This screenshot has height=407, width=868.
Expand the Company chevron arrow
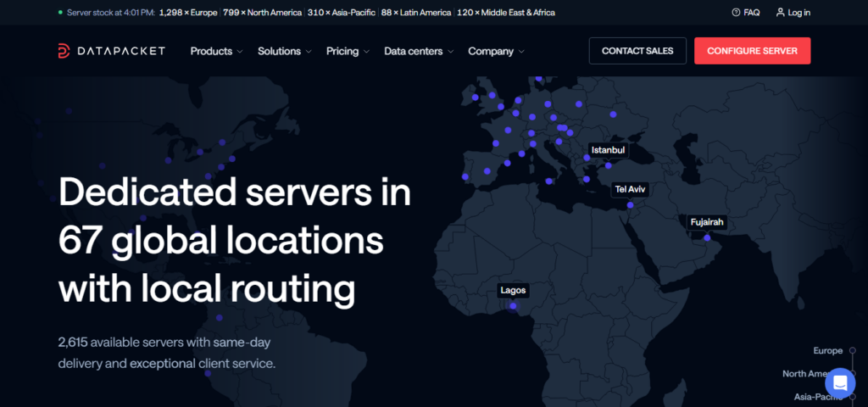click(521, 52)
